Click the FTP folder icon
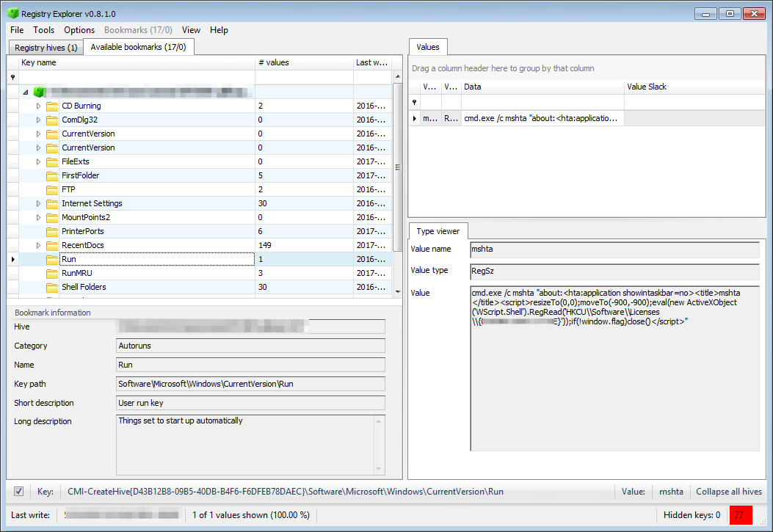Viewport: 773px width, 532px height. (52, 189)
